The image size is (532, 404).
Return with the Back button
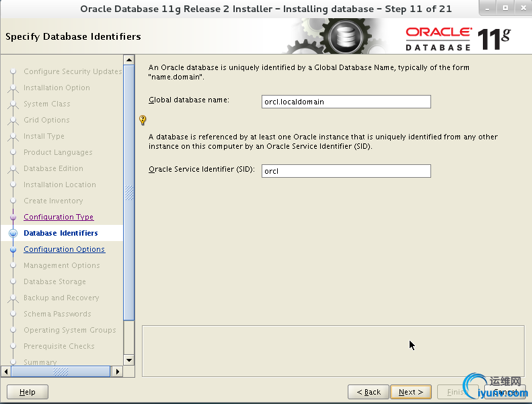pyautogui.click(x=369, y=392)
